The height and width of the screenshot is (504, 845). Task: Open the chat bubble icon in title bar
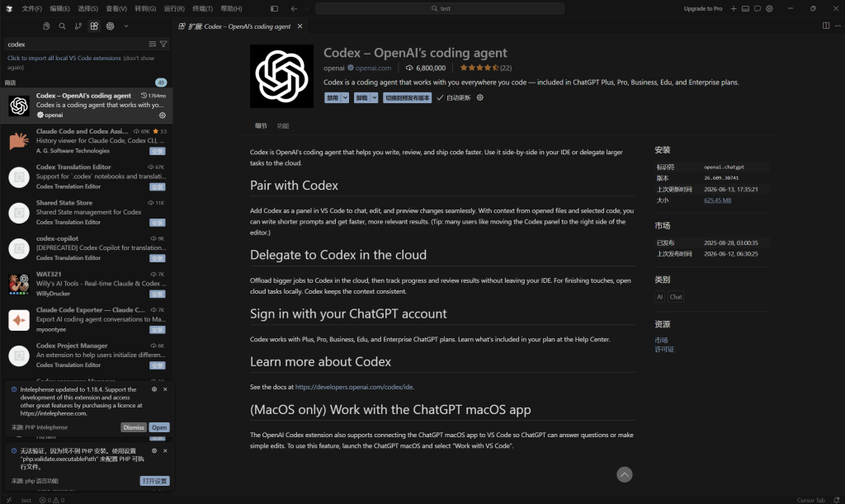pos(758,8)
